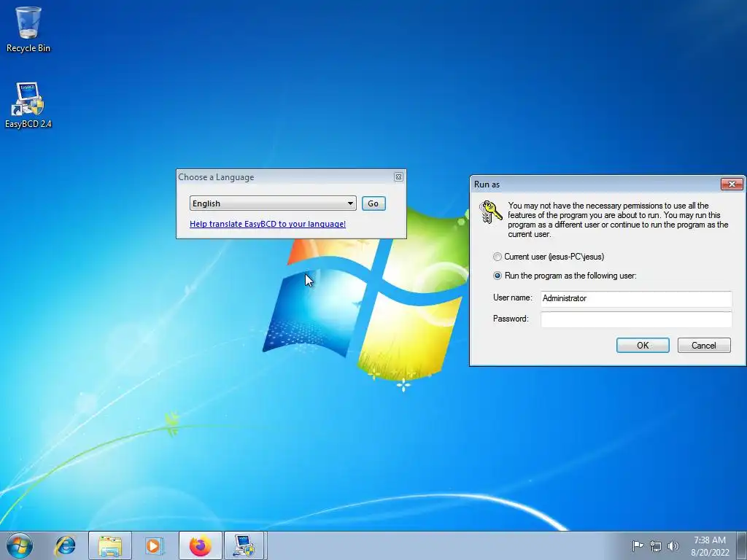Select the Current user radio button
747x560 pixels.
pos(498,257)
